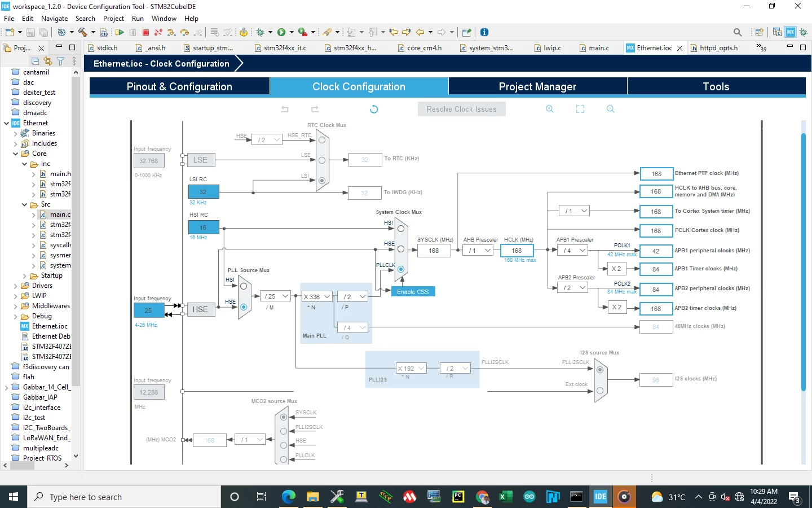Click the Resume play icon in toolbar

[x=120, y=33]
